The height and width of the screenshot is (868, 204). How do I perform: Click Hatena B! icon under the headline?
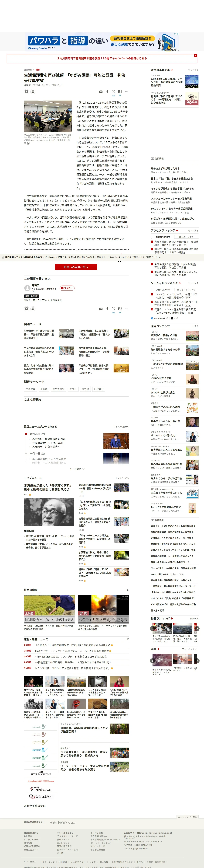click(x=120, y=92)
